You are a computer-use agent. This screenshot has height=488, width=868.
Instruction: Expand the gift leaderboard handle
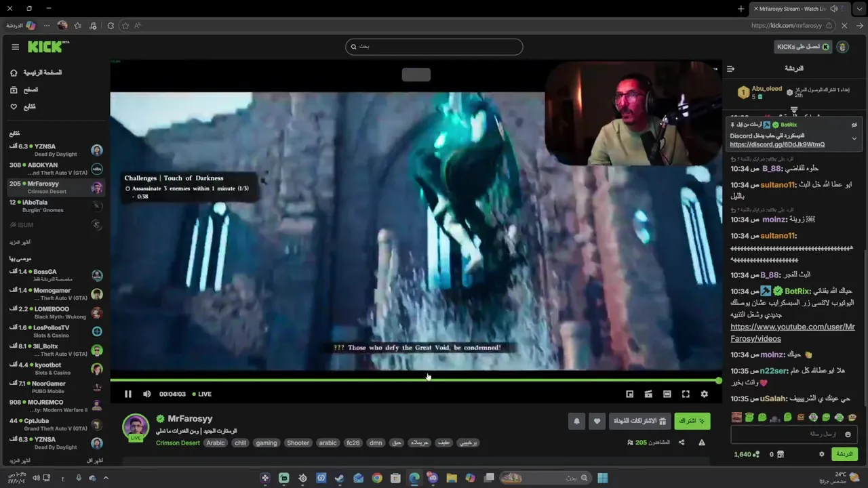794,109
